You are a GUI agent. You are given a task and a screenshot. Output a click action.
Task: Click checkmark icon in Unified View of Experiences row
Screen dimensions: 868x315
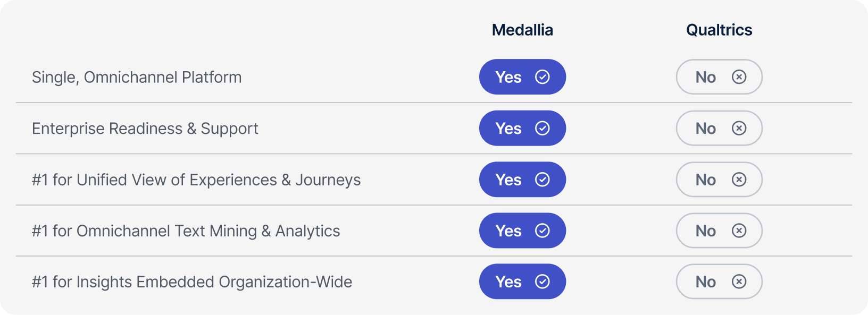pos(542,180)
